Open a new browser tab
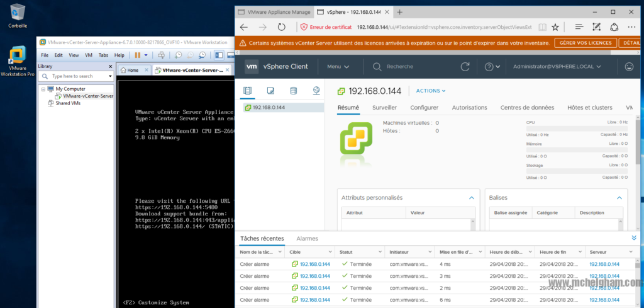The height and width of the screenshot is (308, 644). click(x=399, y=12)
